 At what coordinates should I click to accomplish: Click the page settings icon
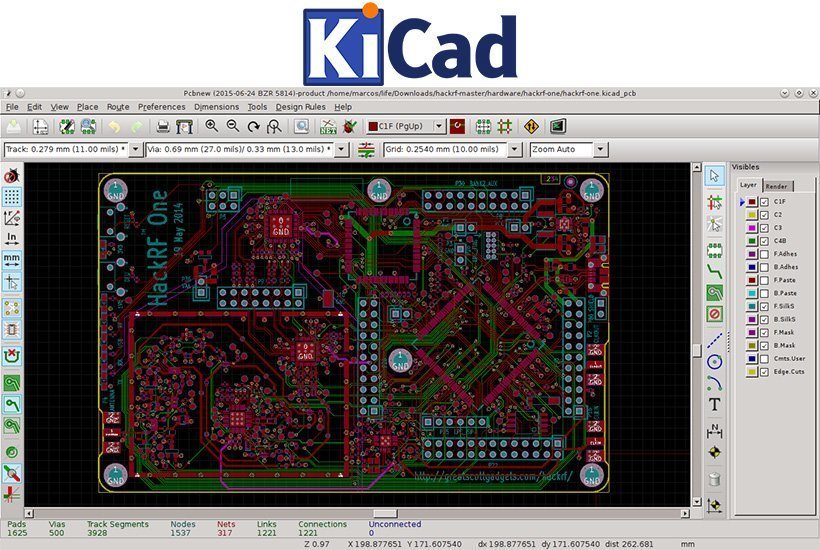[40, 127]
